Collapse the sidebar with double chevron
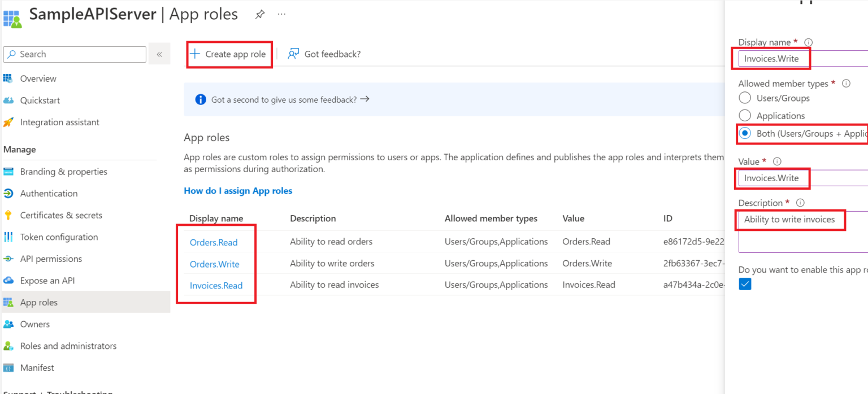Viewport: 868px width, 394px height. click(159, 54)
